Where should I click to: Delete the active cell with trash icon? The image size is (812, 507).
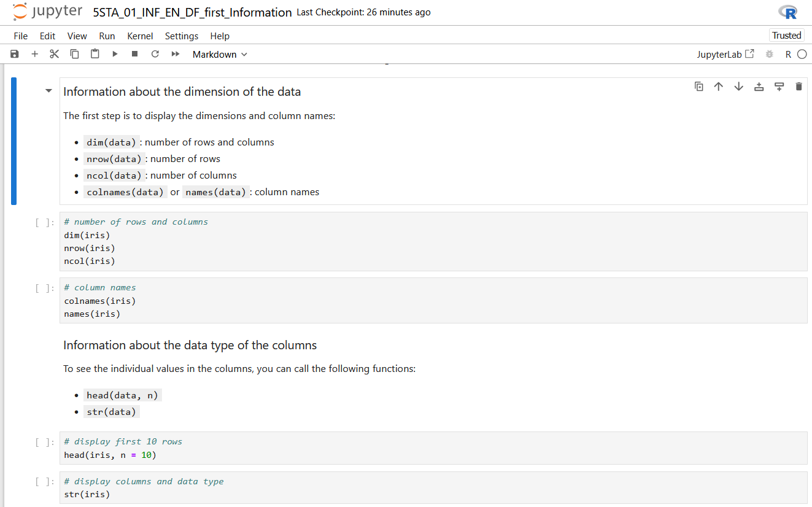[798, 87]
